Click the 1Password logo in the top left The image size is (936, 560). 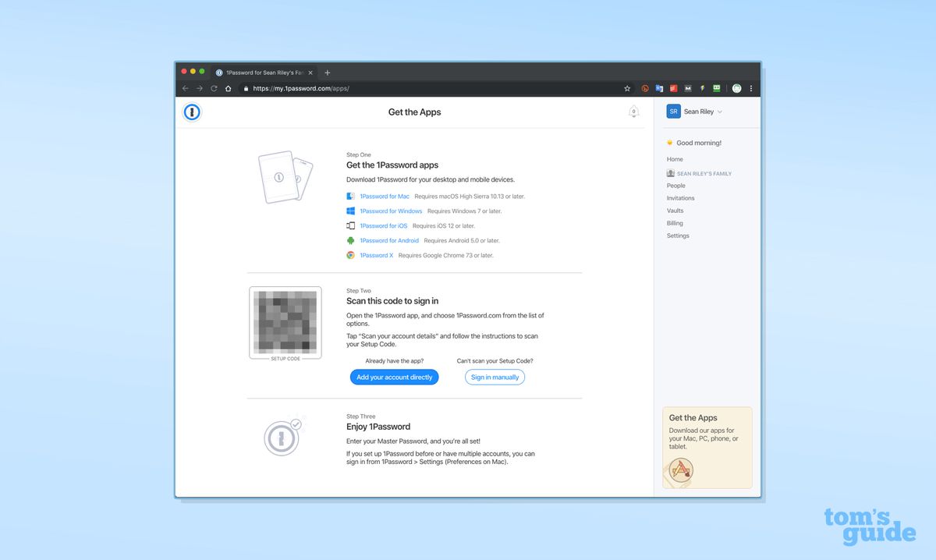[192, 112]
